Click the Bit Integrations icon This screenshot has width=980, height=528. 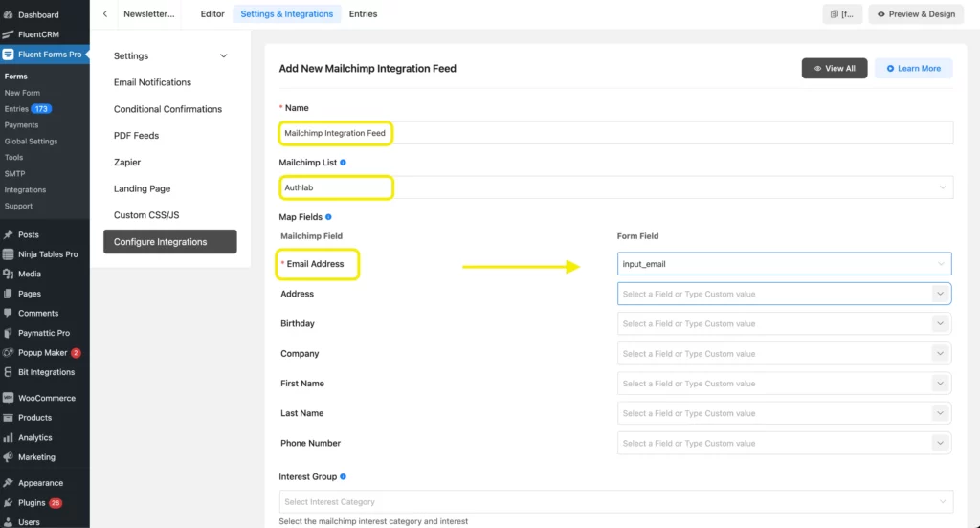[x=8, y=372]
